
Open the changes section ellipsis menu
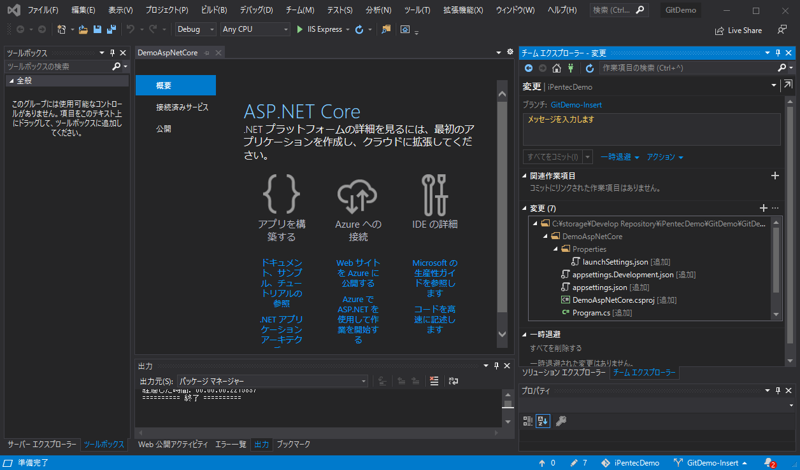(x=776, y=208)
